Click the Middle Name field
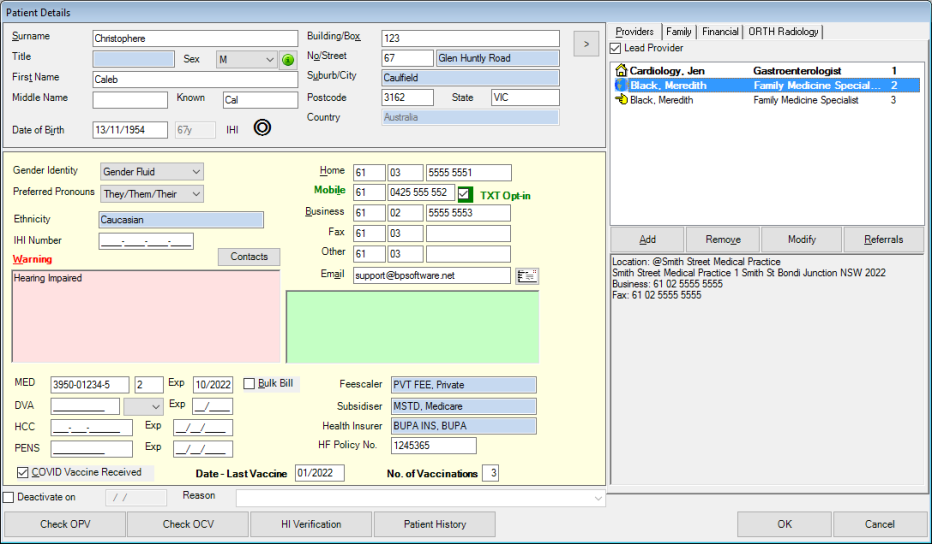Image resolution: width=932 pixels, height=544 pixels. pyautogui.click(x=130, y=100)
